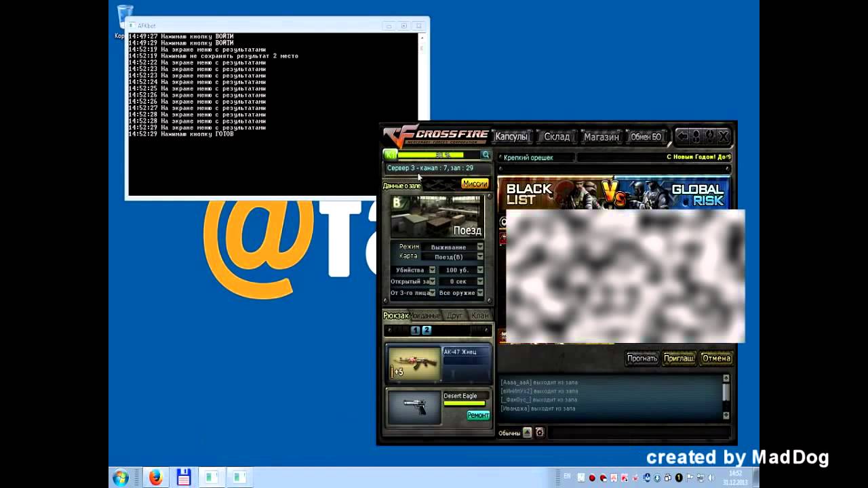Click the Recycle Bin desktop icon
The image size is (868, 488).
pyautogui.click(x=125, y=17)
